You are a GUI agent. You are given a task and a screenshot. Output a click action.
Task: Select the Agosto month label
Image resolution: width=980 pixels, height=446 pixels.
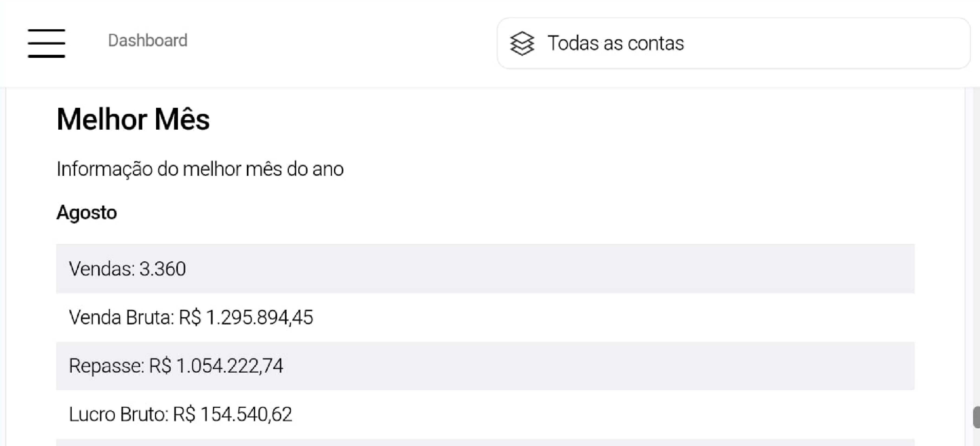(87, 212)
